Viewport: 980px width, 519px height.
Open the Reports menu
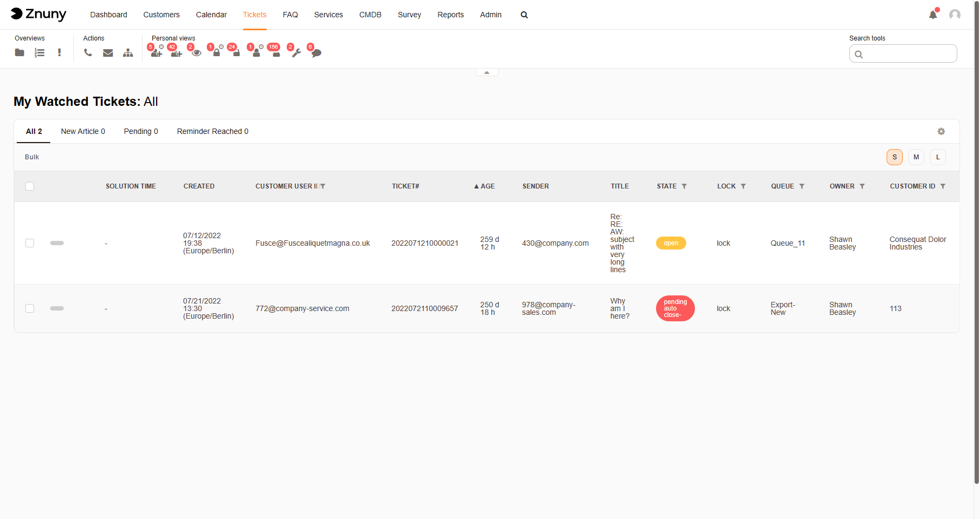coord(450,15)
